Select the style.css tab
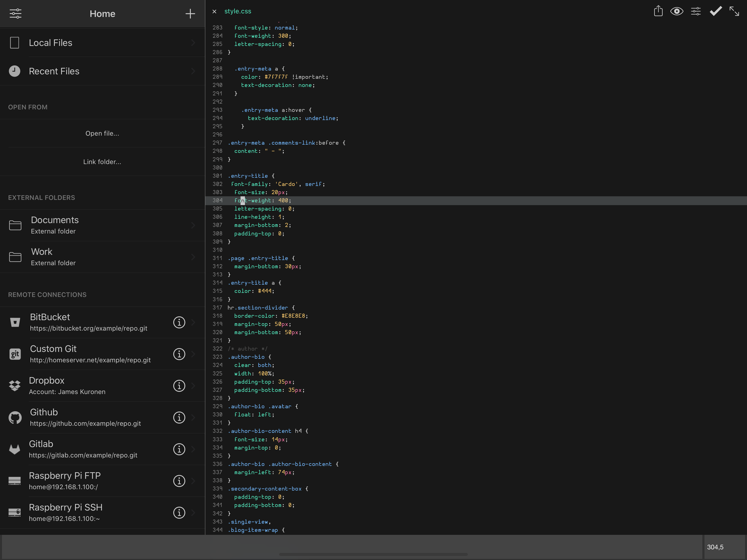This screenshot has height=560, width=747. pos(238,11)
